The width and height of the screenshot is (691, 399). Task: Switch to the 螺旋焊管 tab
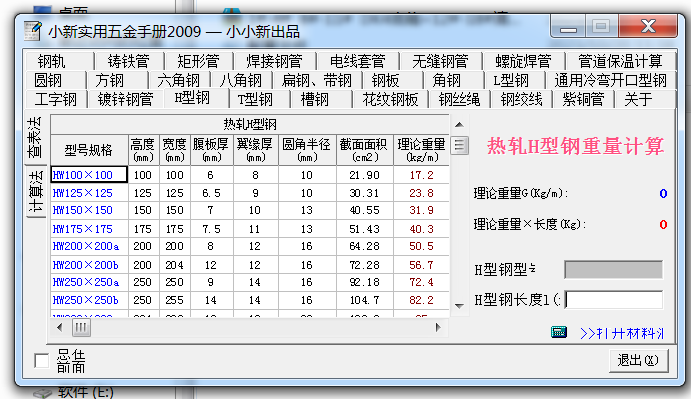pos(523,61)
